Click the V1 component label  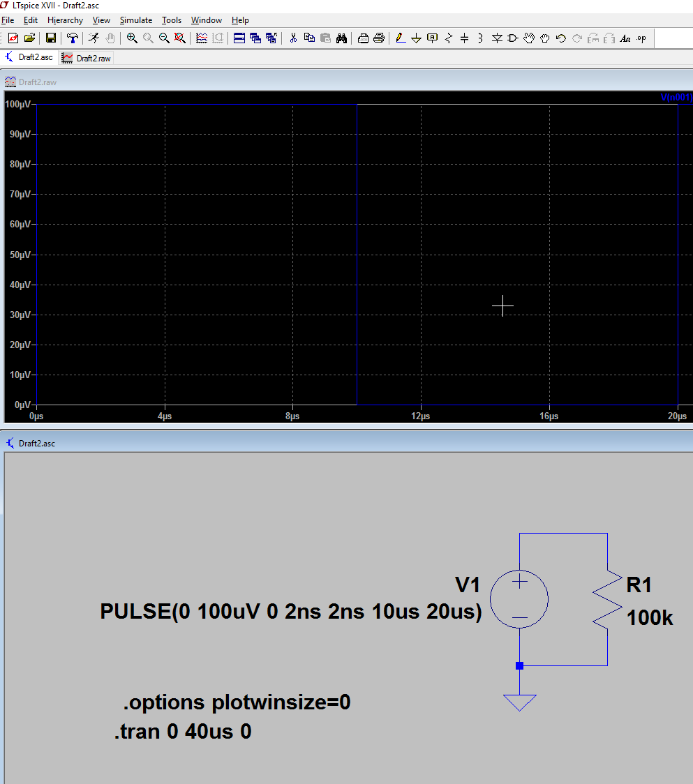pyautogui.click(x=468, y=585)
